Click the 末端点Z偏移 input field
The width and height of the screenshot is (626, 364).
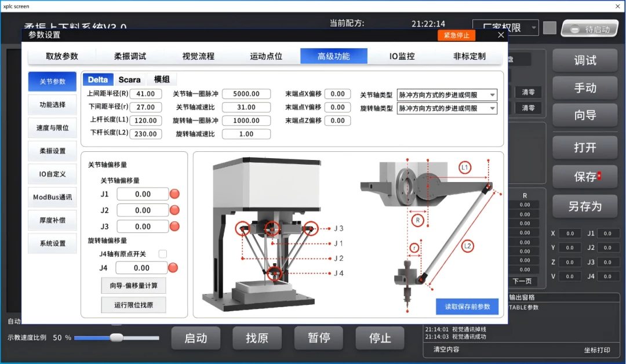coord(338,121)
